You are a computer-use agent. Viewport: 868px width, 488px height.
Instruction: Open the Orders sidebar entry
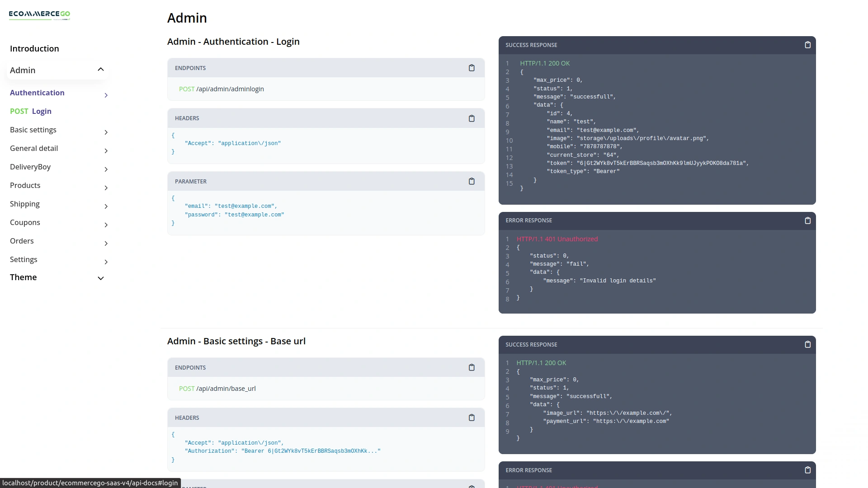click(22, 241)
